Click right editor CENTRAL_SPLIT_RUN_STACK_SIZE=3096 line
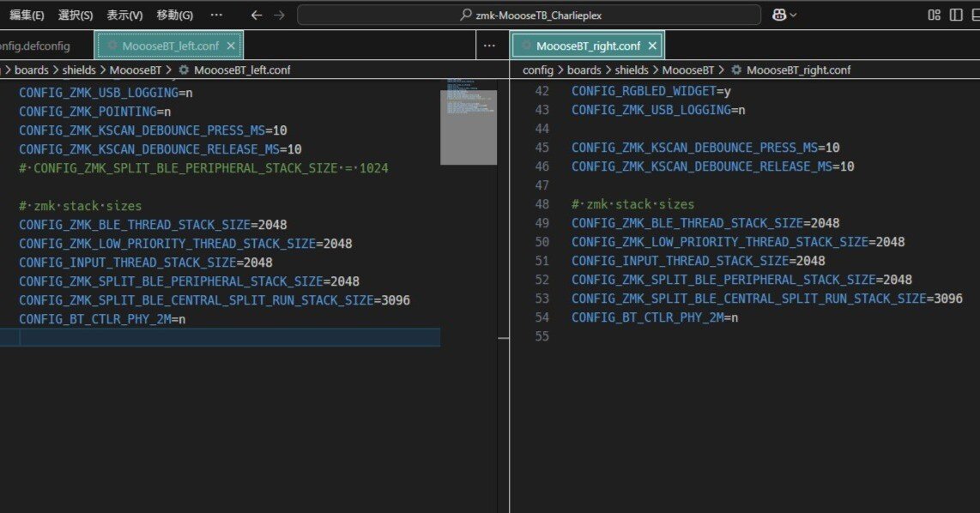Viewport: 980px width, 513px height. (767, 299)
